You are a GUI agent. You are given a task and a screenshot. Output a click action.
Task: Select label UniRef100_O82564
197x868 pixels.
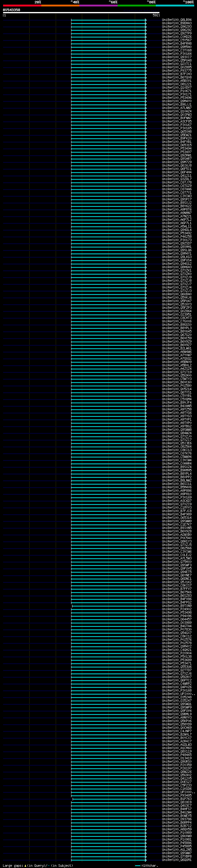point(177,446)
